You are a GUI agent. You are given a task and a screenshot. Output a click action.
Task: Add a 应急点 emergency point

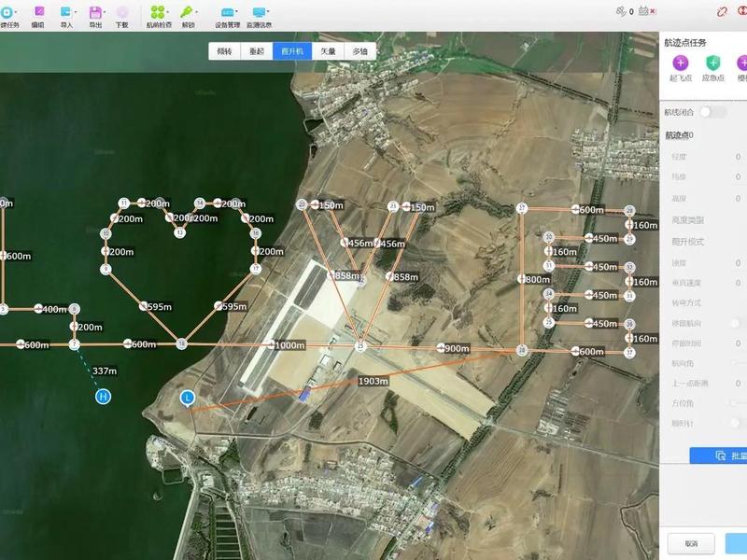point(712,63)
